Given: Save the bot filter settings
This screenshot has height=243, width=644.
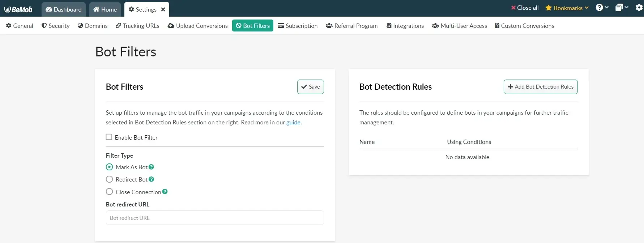Looking at the screenshot, I should coord(310,87).
